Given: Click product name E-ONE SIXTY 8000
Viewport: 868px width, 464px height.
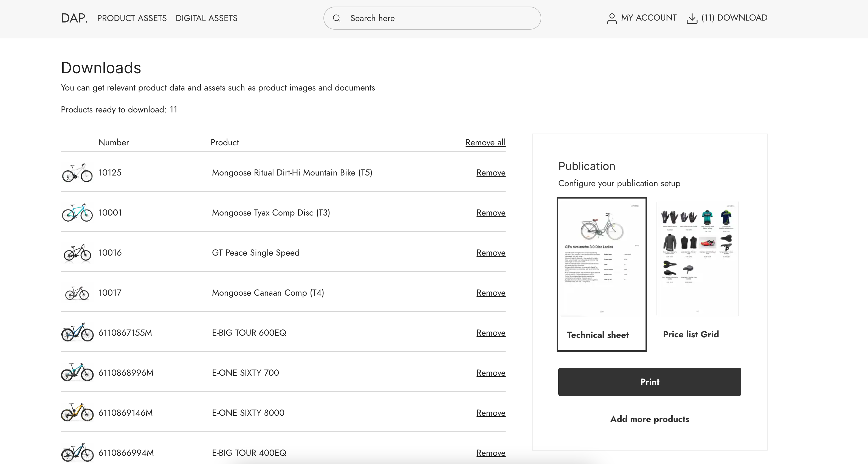Looking at the screenshot, I should tap(248, 413).
